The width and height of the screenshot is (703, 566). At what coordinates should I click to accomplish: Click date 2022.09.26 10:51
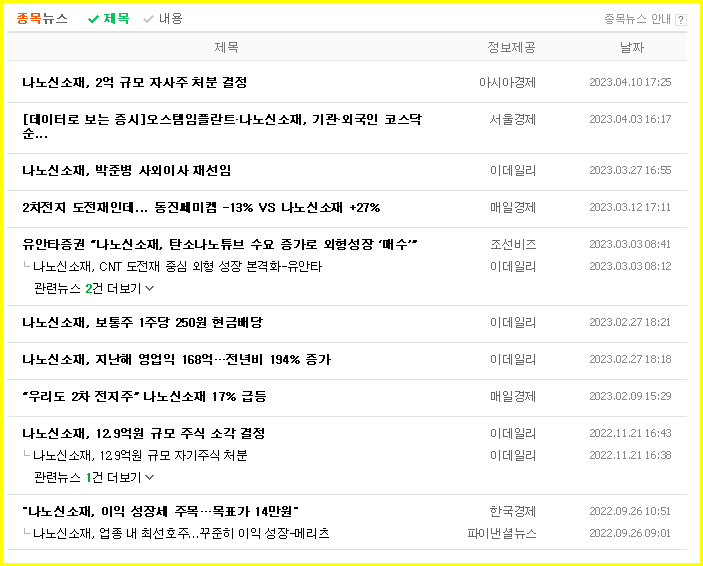[630, 511]
